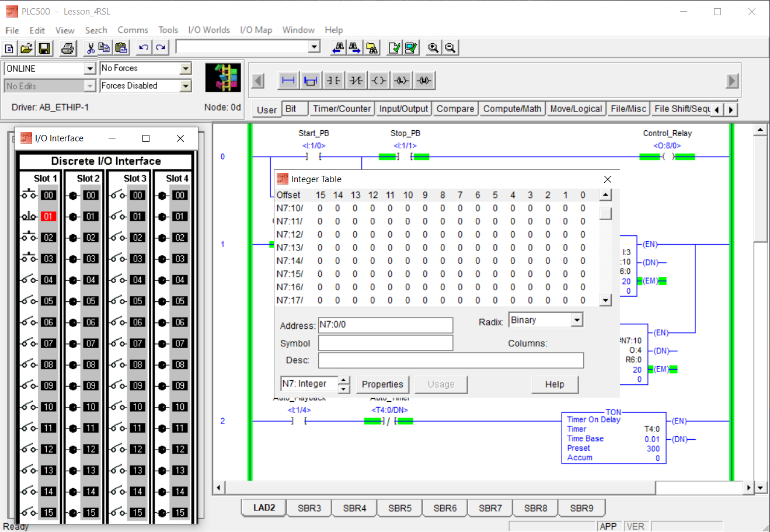Undo the last action

click(x=144, y=48)
